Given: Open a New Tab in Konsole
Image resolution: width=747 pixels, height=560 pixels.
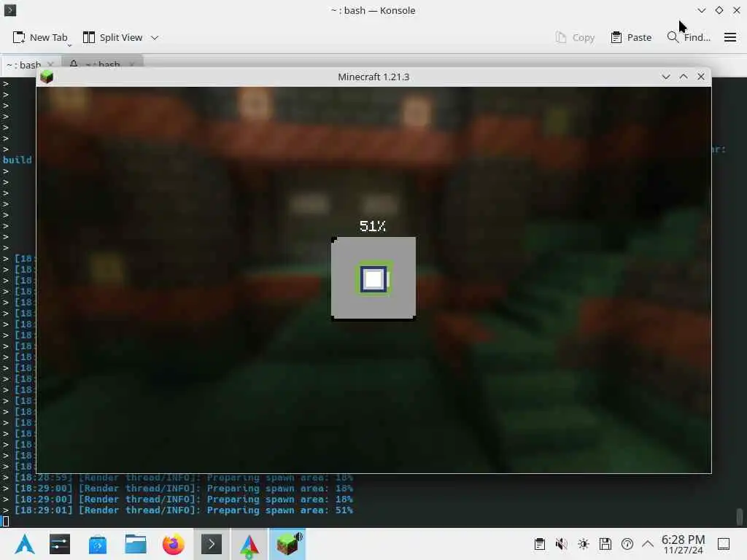Looking at the screenshot, I should (x=39, y=37).
